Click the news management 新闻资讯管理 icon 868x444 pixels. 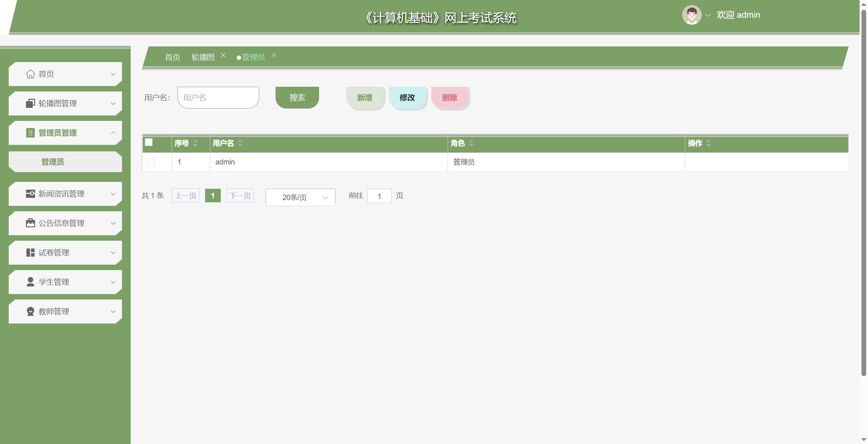pos(30,194)
